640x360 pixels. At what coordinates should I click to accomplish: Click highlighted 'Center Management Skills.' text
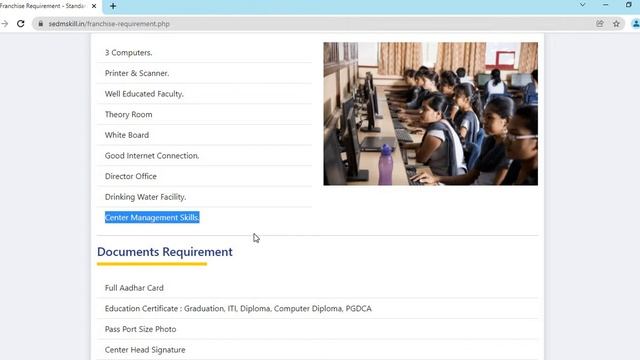(152, 218)
